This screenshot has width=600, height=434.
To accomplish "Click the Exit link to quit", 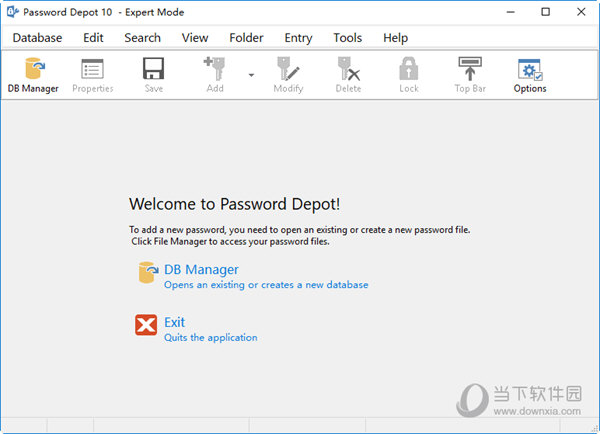I will [x=174, y=322].
